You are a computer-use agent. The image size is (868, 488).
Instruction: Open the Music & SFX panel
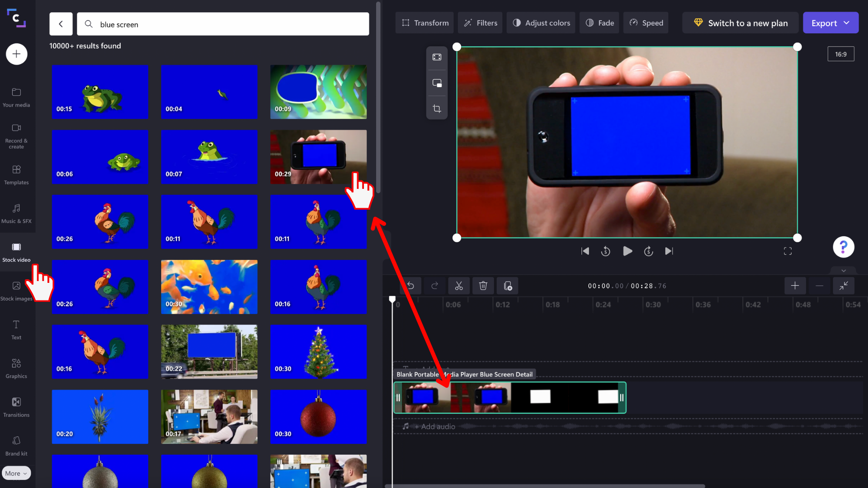pyautogui.click(x=16, y=212)
